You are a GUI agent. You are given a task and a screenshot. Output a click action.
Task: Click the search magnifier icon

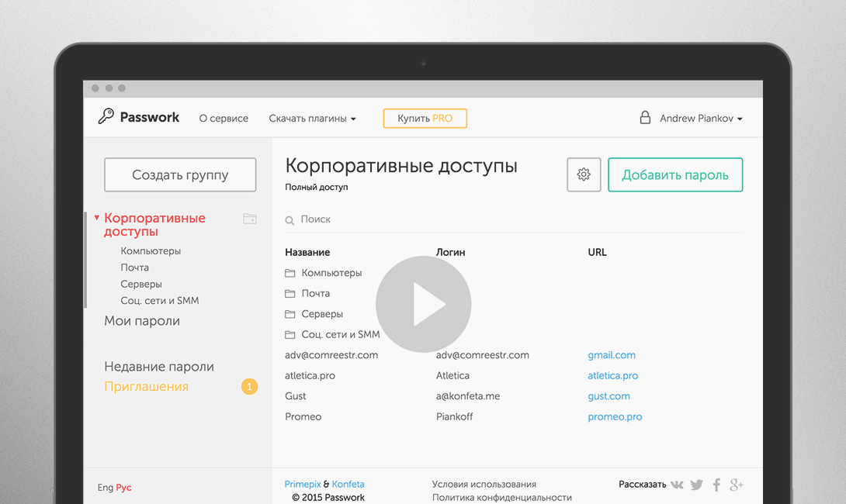coord(290,220)
